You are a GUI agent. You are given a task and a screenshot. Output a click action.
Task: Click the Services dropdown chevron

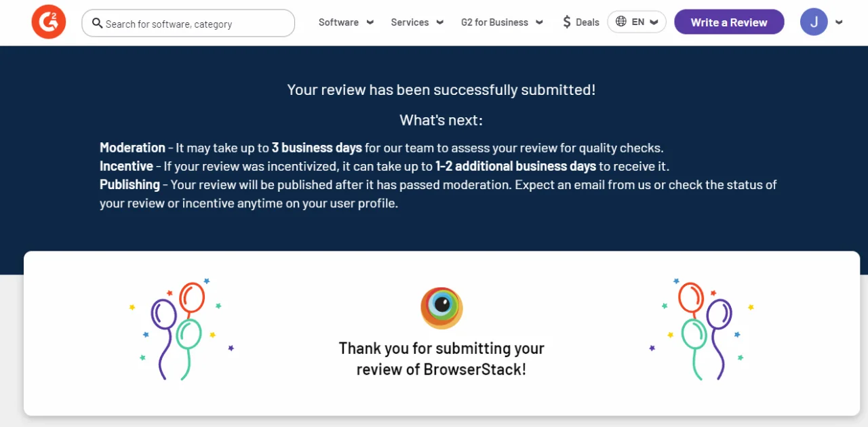(439, 22)
